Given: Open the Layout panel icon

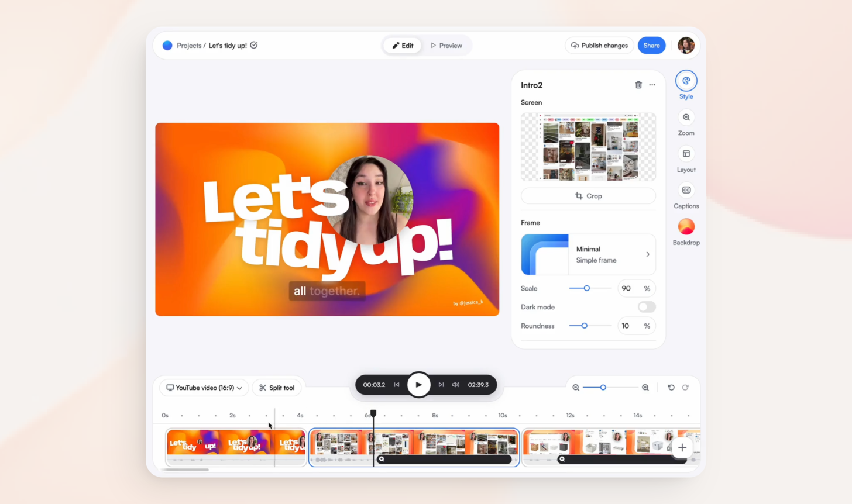Looking at the screenshot, I should 686,154.
